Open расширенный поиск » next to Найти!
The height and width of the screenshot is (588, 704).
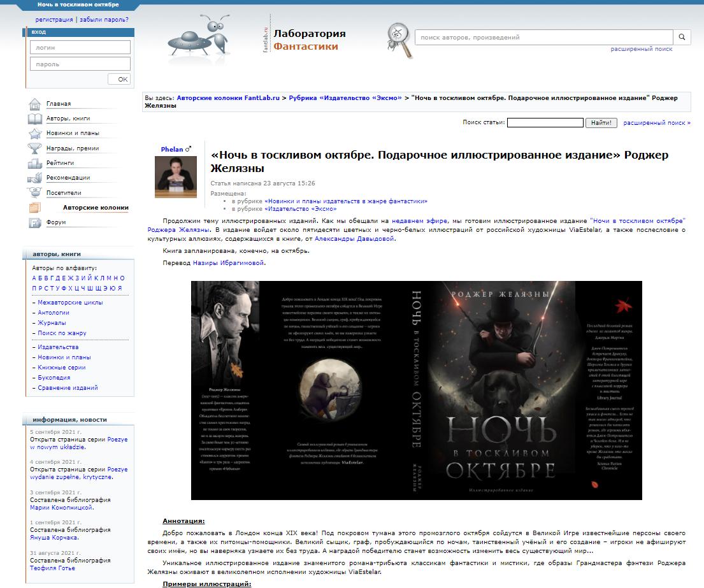coord(657,122)
